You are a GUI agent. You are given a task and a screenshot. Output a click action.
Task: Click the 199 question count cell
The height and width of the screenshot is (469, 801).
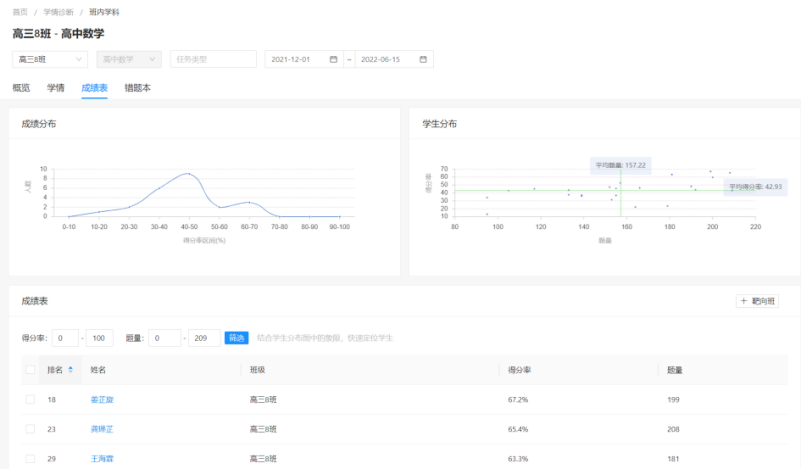[673, 400]
